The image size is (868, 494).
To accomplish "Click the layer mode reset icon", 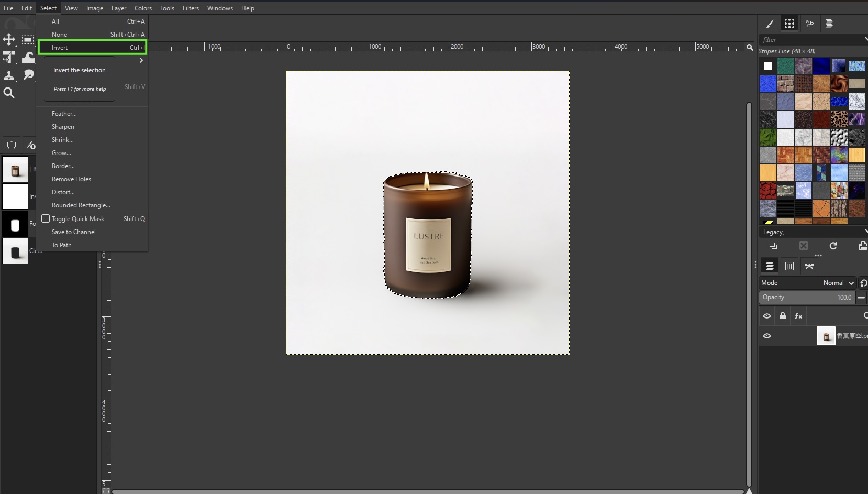I will [x=863, y=283].
